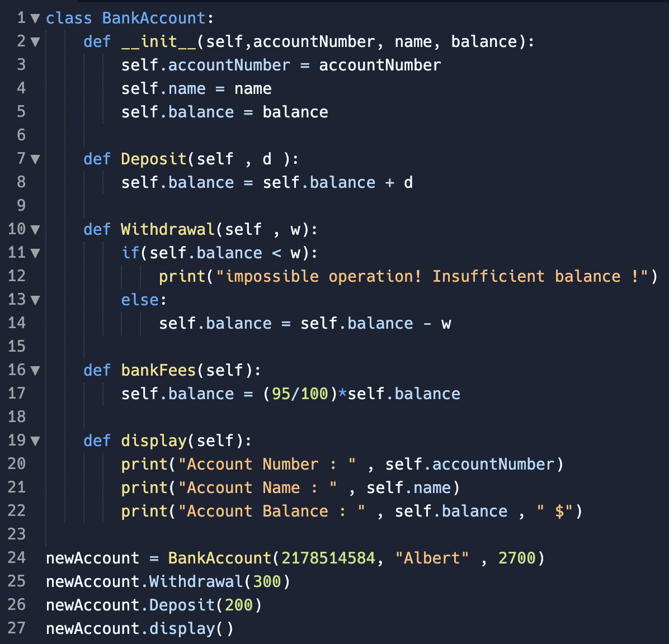Fold the Deposit method on line 7
This screenshot has height=644, width=669.
[35, 159]
